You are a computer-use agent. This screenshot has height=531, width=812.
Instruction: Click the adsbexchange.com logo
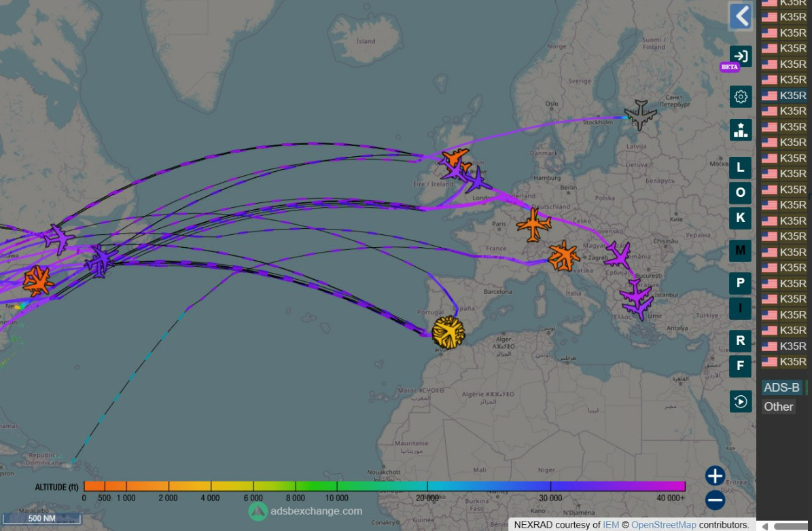[306, 511]
